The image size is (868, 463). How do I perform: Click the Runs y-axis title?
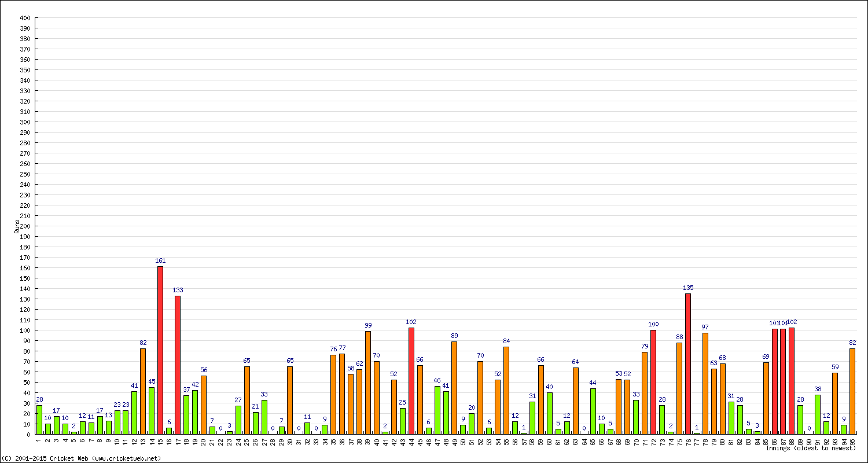(x=17, y=226)
